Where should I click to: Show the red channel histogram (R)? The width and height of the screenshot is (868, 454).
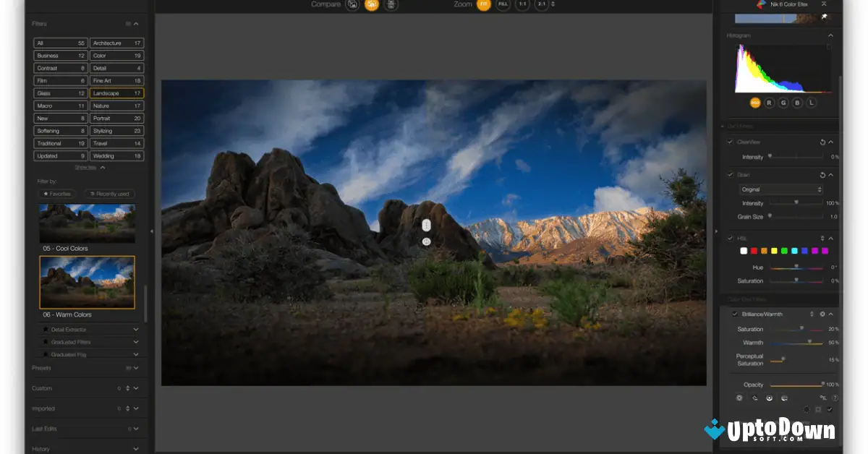click(x=769, y=103)
